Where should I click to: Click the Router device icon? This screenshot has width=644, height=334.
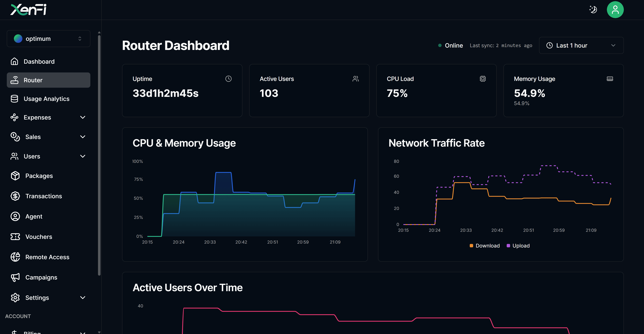click(x=15, y=80)
